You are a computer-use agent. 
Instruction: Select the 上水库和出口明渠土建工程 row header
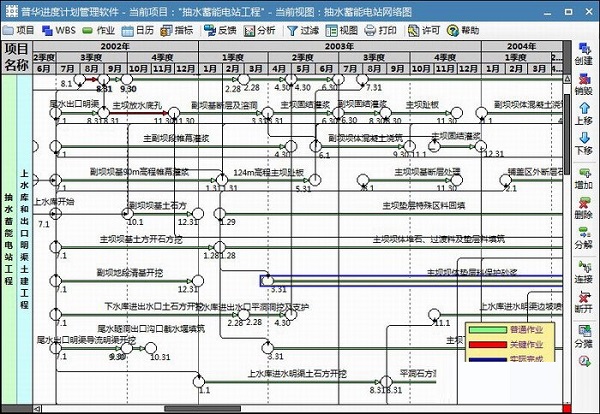pos(24,239)
